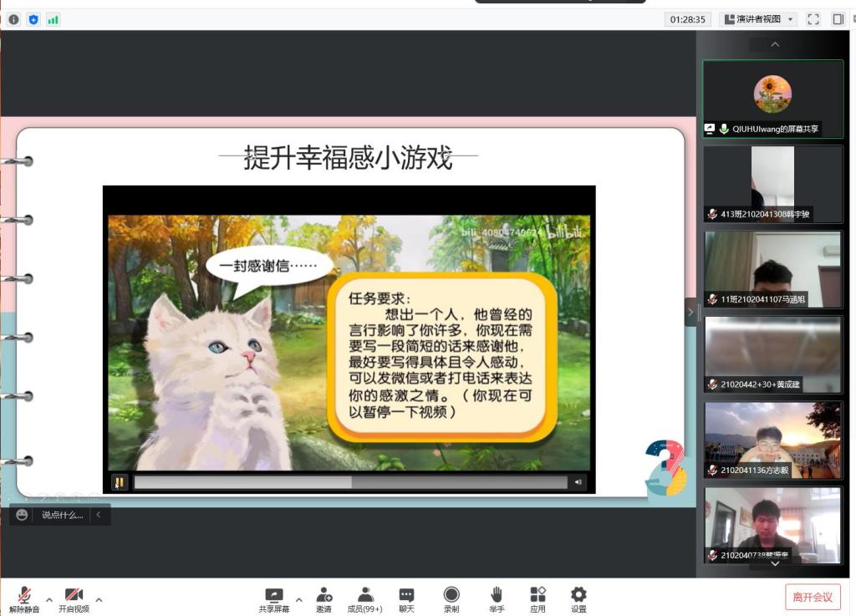Open the 成员(99+) members list
The width and height of the screenshot is (856, 616).
tap(364, 598)
